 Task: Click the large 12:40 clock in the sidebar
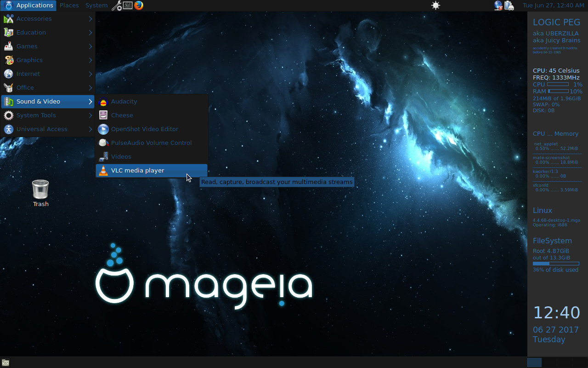click(557, 313)
